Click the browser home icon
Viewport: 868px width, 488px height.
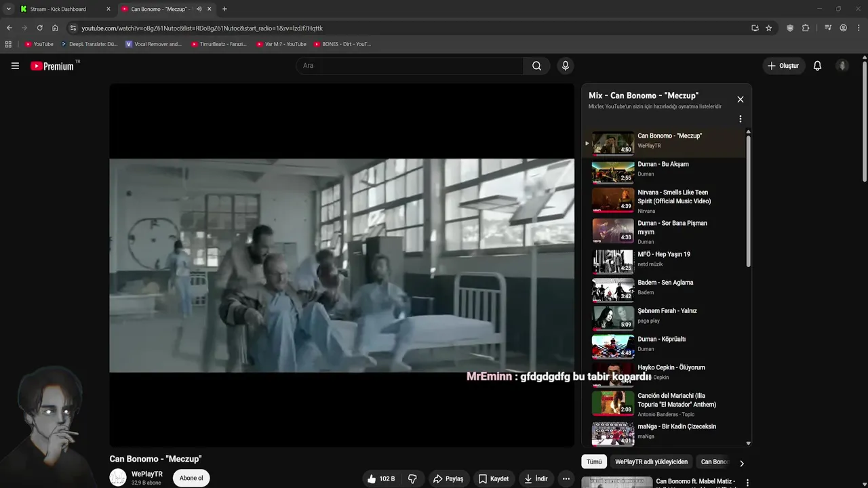(x=55, y=28)
